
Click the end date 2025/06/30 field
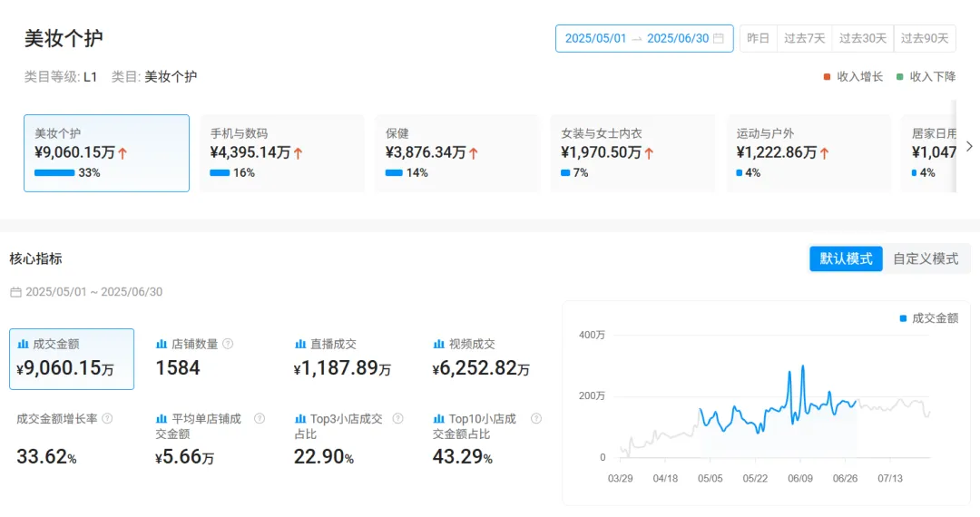click(678, 38)
